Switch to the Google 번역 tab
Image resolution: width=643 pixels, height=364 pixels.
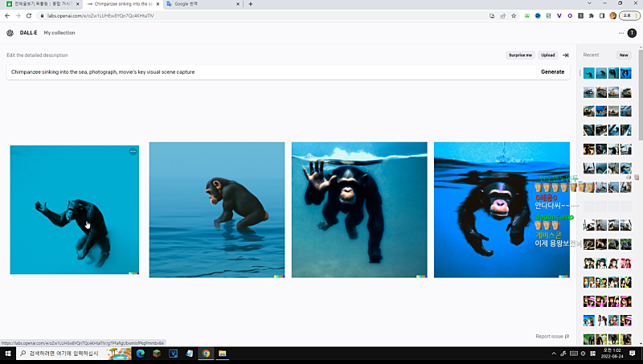(193, 4)
